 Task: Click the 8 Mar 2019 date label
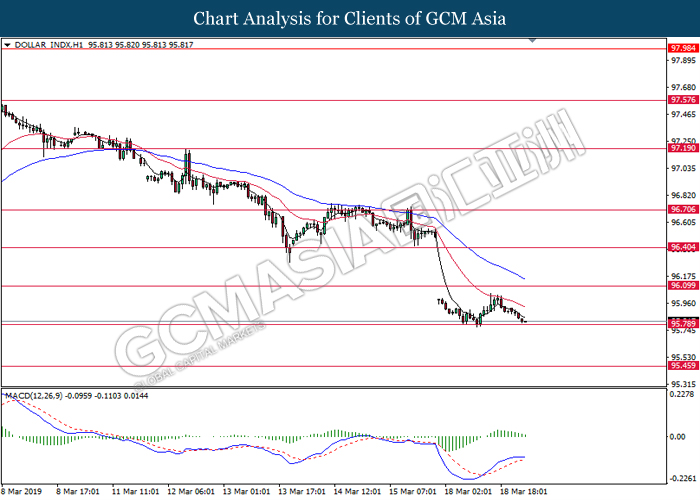[21, 492]
